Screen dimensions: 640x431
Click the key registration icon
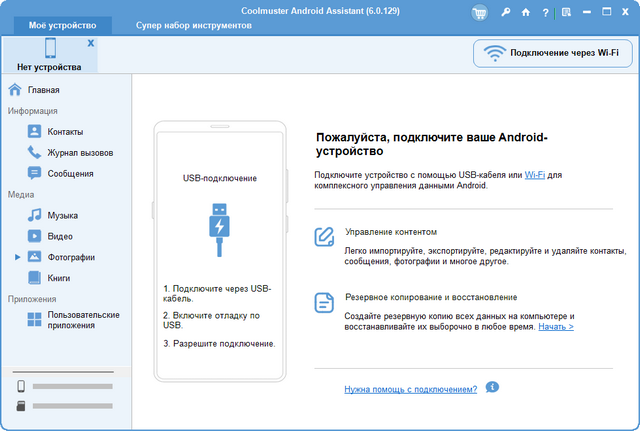pos(506,12)
